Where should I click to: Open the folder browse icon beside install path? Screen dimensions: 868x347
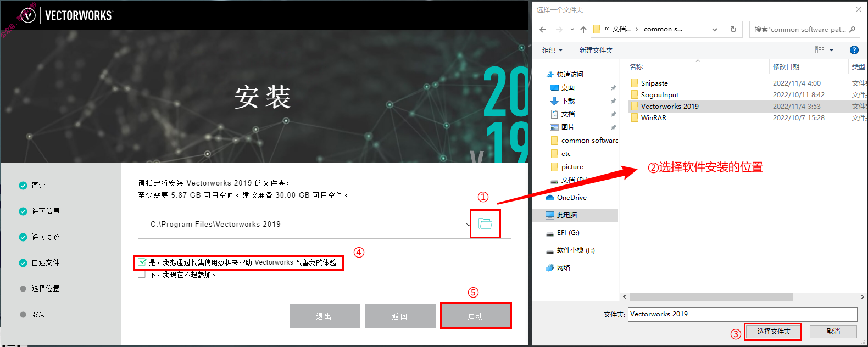point(485,223)
